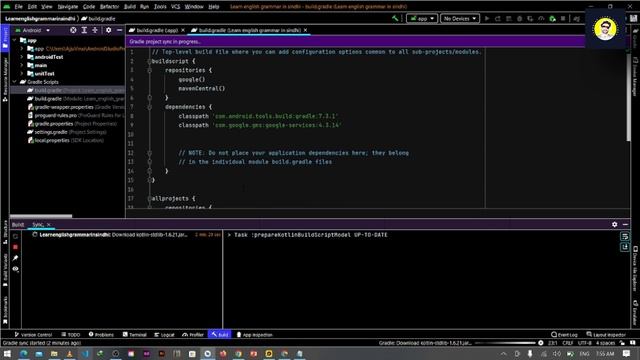Open the VCS menu
The width and height of the screenshot is (640, 360).
click(x=176, y=7)
